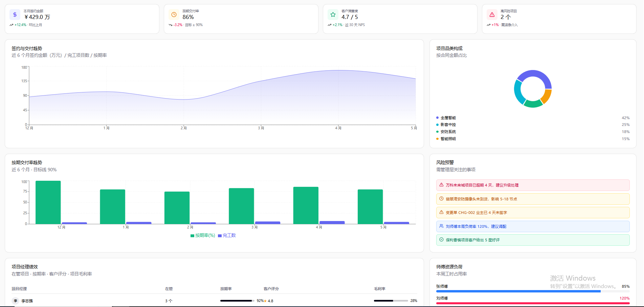Click 李志强's 按期率 92% progress bar

(237, 301)
